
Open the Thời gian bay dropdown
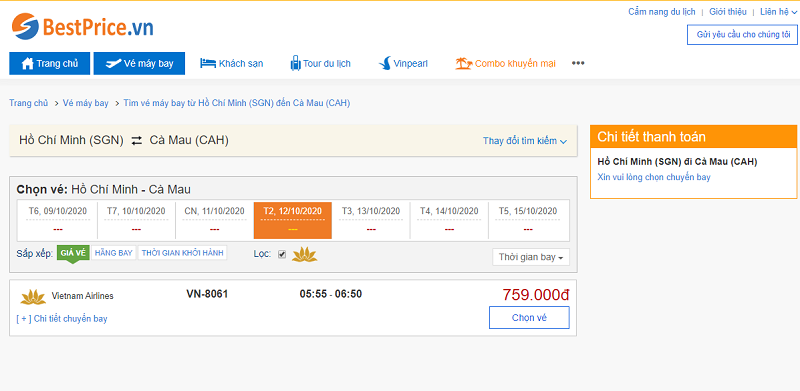(531, 257)
